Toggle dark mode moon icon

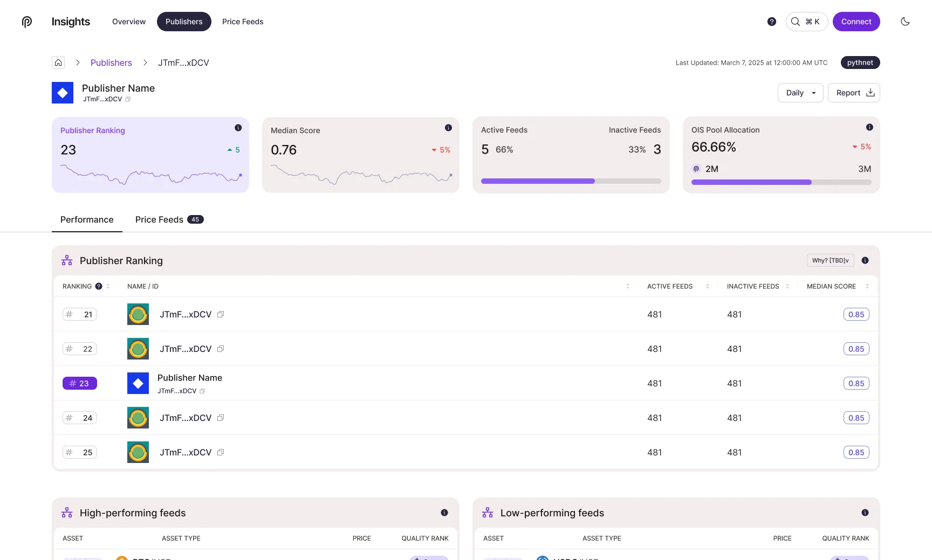tap(905, 22)
